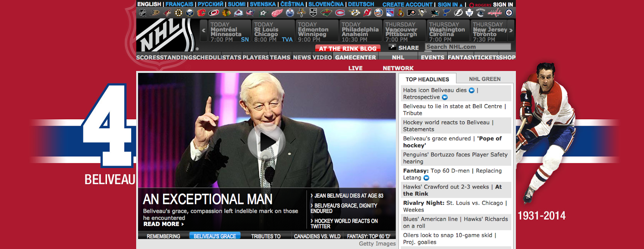Click the Search NHL.com field
Image resolution: width=644 pixels, height=249 pixels.
coord(468,47)
